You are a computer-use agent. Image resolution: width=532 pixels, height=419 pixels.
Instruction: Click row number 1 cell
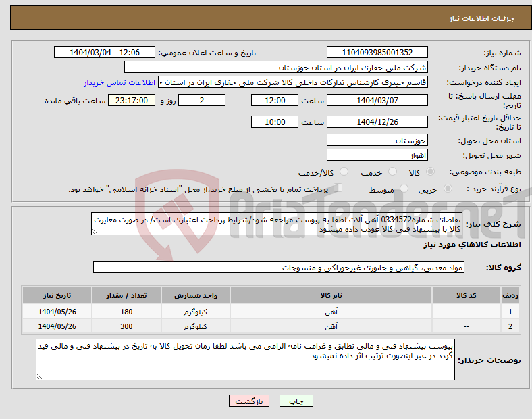coord(510,312)
